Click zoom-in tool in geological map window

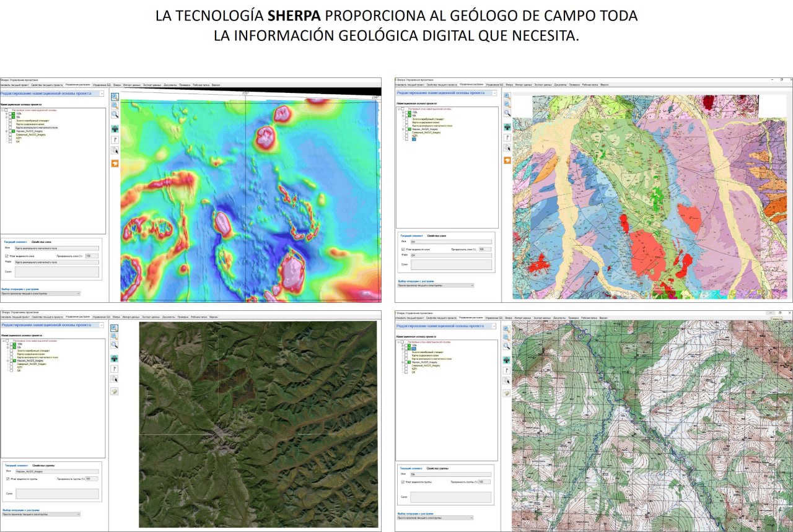coord(507,97)
